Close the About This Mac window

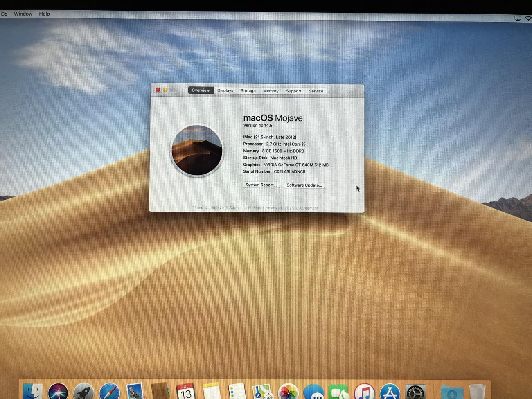158,90
